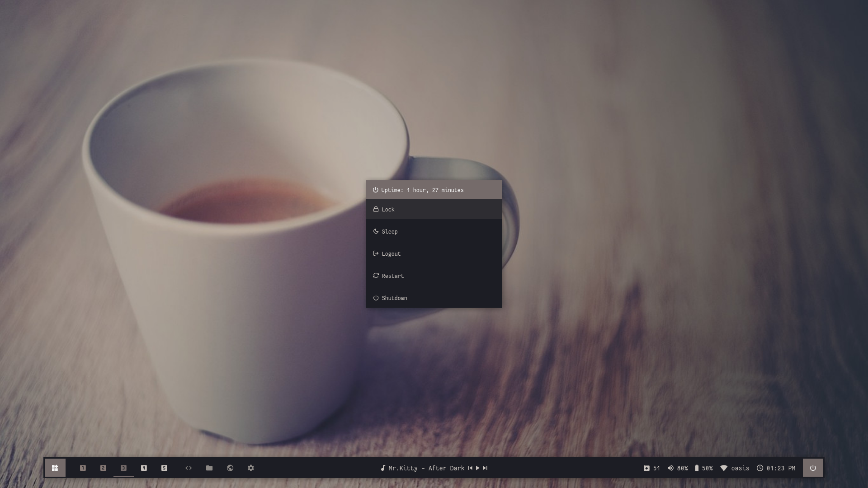Open the file manager folder icon
The width and height of the screenshot is (868, 488).
tap(209, 468)
